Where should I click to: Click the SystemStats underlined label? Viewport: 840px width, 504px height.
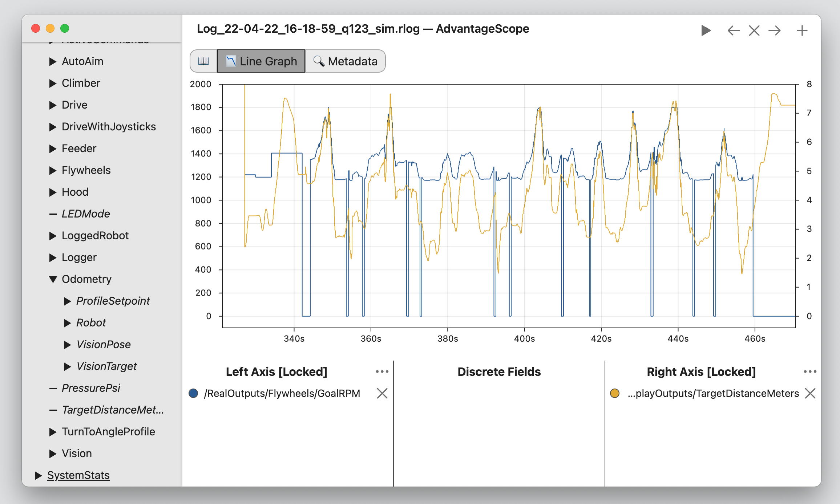(x=78, y=475)
